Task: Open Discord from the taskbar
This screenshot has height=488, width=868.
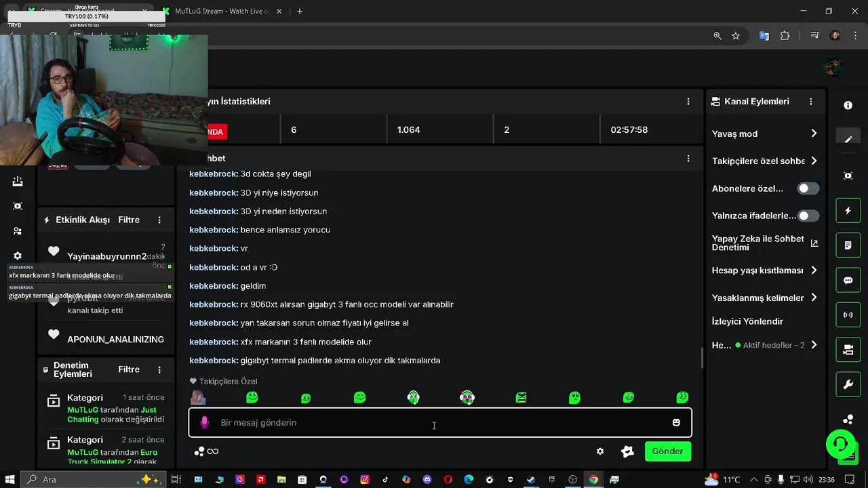Action: click(x=427, y=479)
